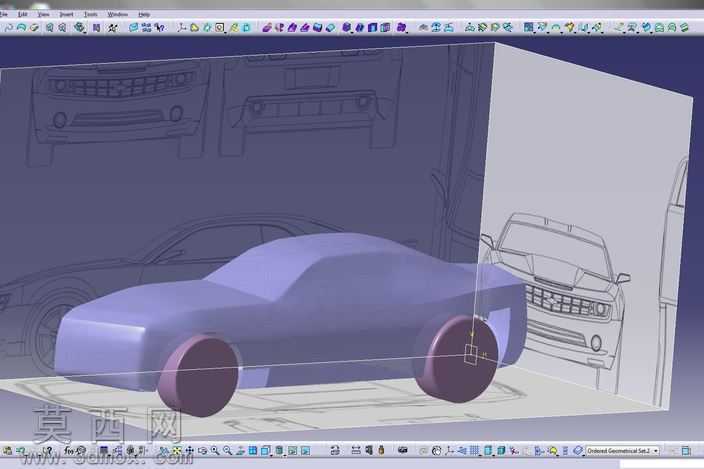
Task: Click the grid icon in bottom right toolbar
Action: 475,450
